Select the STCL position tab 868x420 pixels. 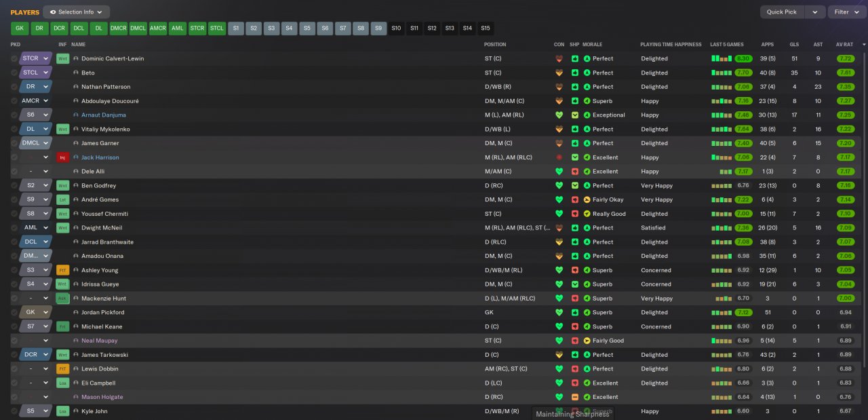[217, 28]
